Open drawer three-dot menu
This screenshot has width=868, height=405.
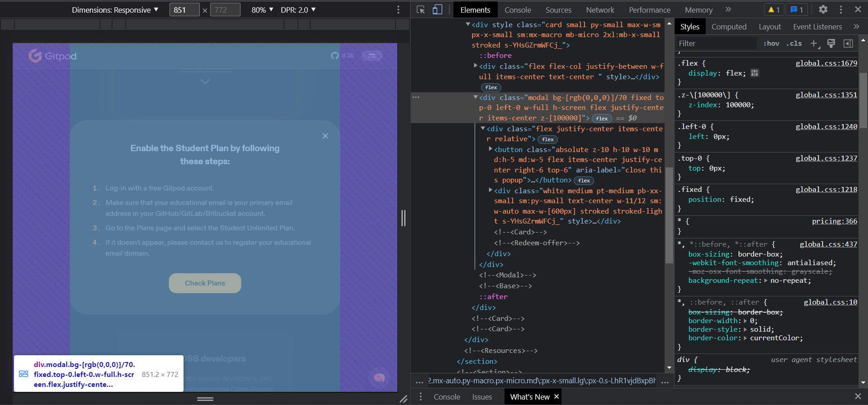click(420, 396)
